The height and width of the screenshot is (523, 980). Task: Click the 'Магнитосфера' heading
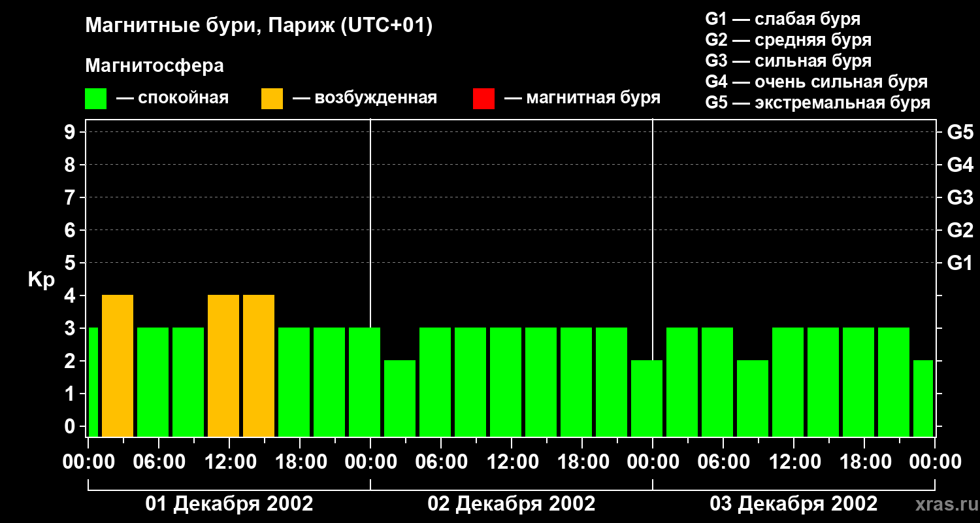[x=154, y=66]
